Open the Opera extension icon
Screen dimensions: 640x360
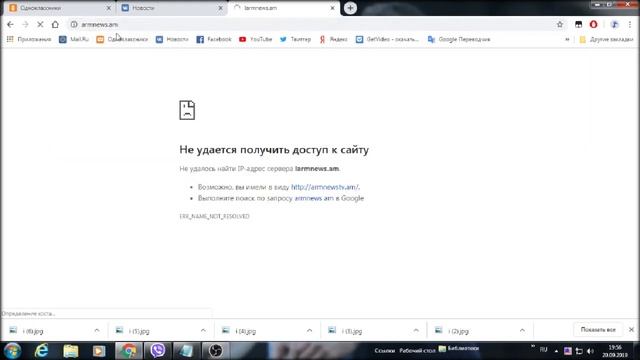593,24
